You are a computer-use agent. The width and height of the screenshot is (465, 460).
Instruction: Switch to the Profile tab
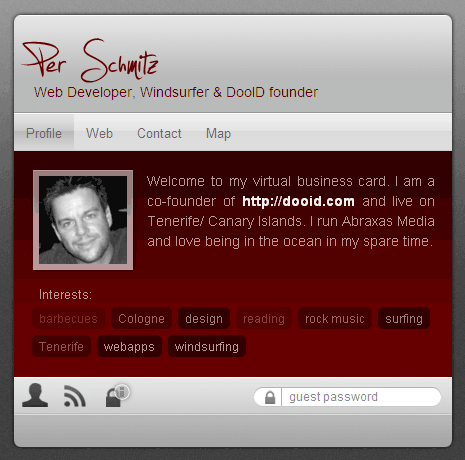coord(44,133)
